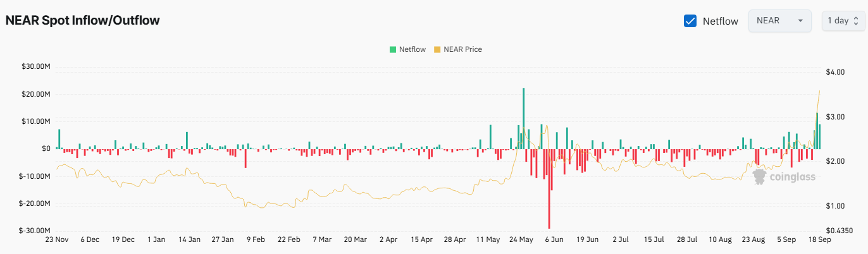868x254 pixels.
Task: Click the 28 Apr date label
Action: click(455, 240)
